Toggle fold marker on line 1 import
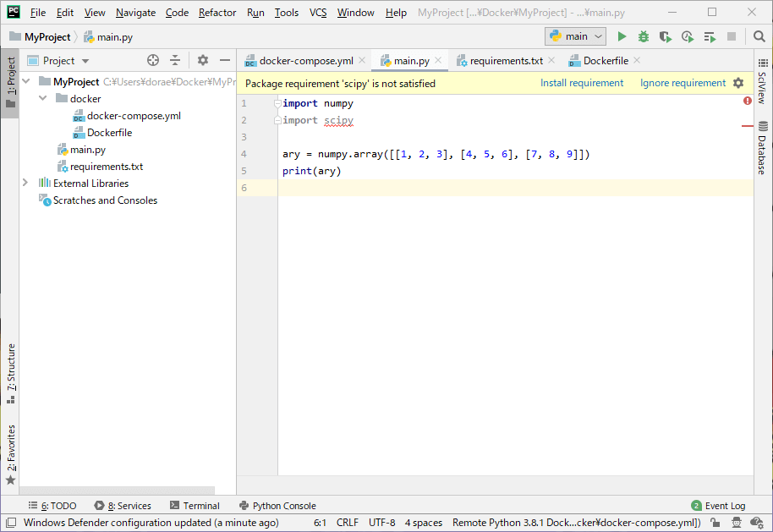Screen dimensions: 773x532 [277, 103]
